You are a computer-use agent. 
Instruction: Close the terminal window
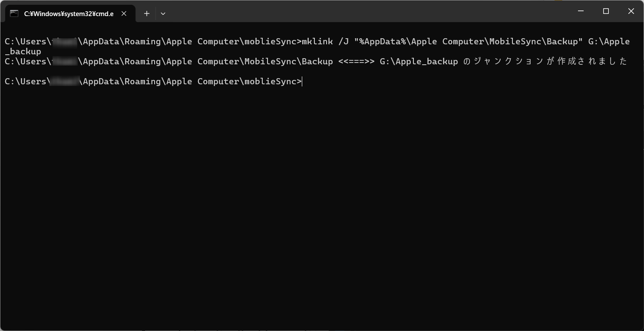631,11
